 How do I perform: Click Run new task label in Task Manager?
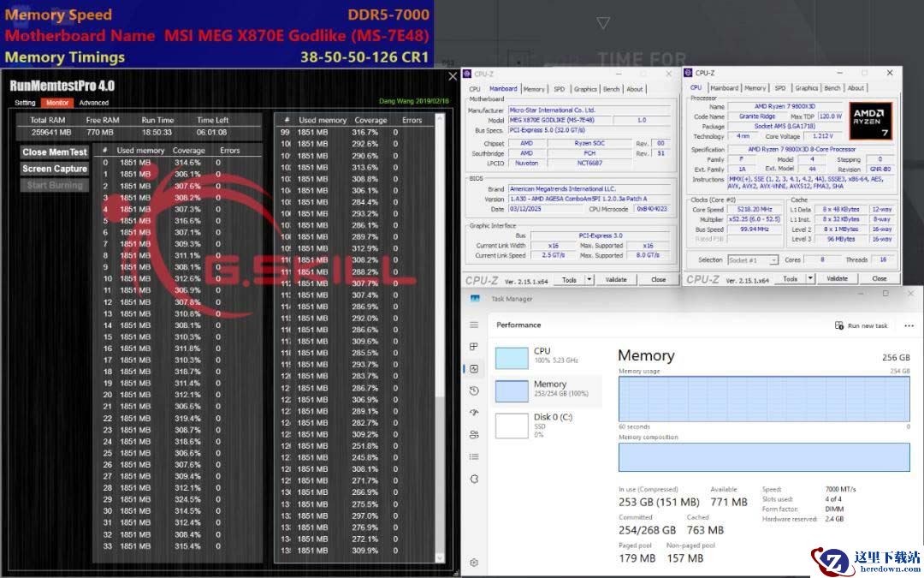tap(868, 325)
